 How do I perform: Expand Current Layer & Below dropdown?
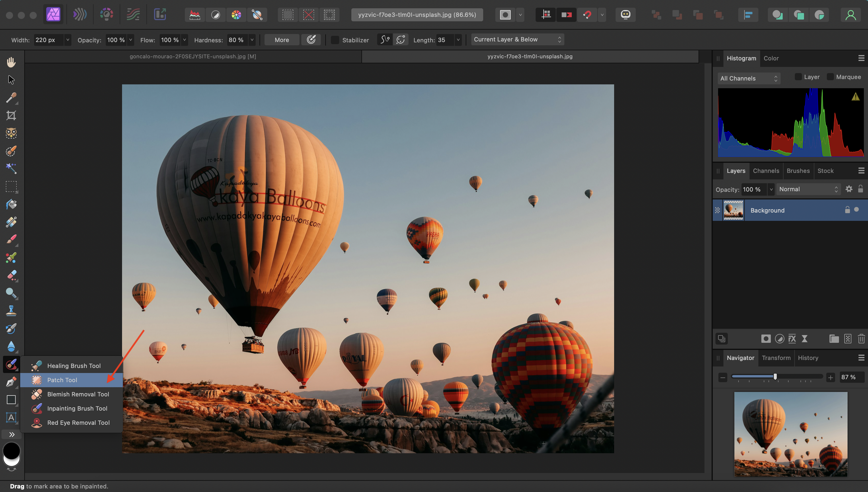click(x=517, y=40)
